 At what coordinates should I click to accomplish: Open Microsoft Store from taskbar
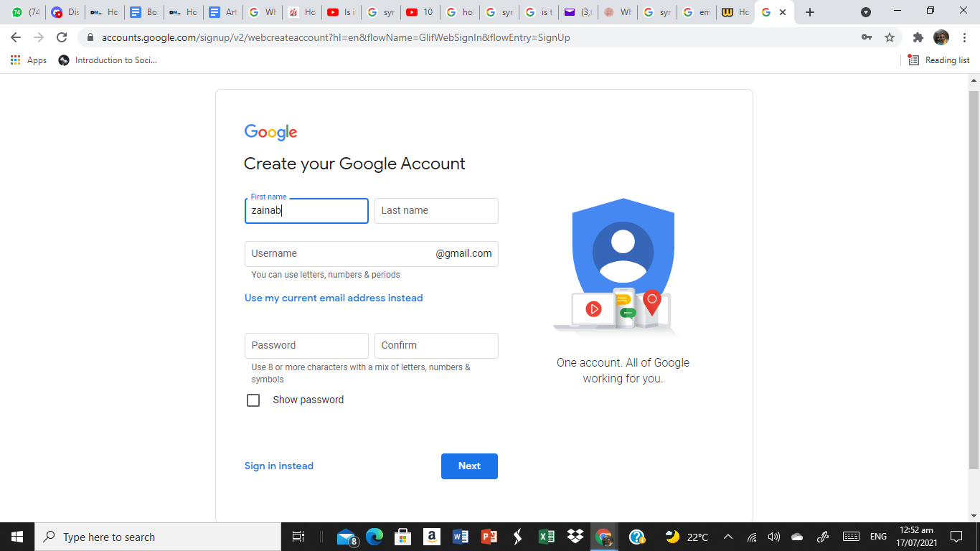(402, 537)
